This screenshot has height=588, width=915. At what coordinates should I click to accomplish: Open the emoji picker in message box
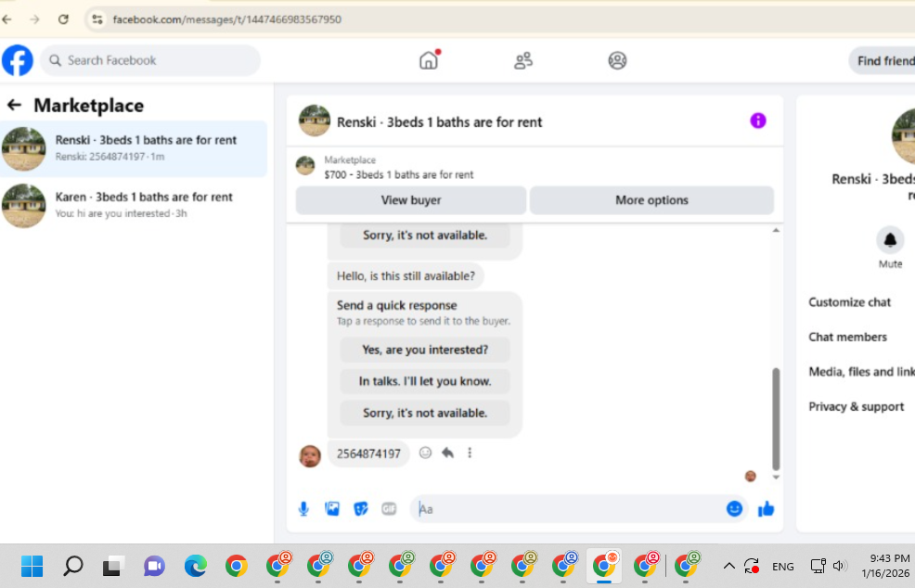734,508
